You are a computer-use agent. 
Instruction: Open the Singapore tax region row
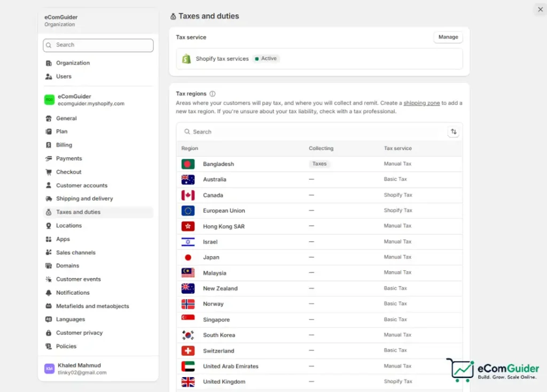[319, 319]
